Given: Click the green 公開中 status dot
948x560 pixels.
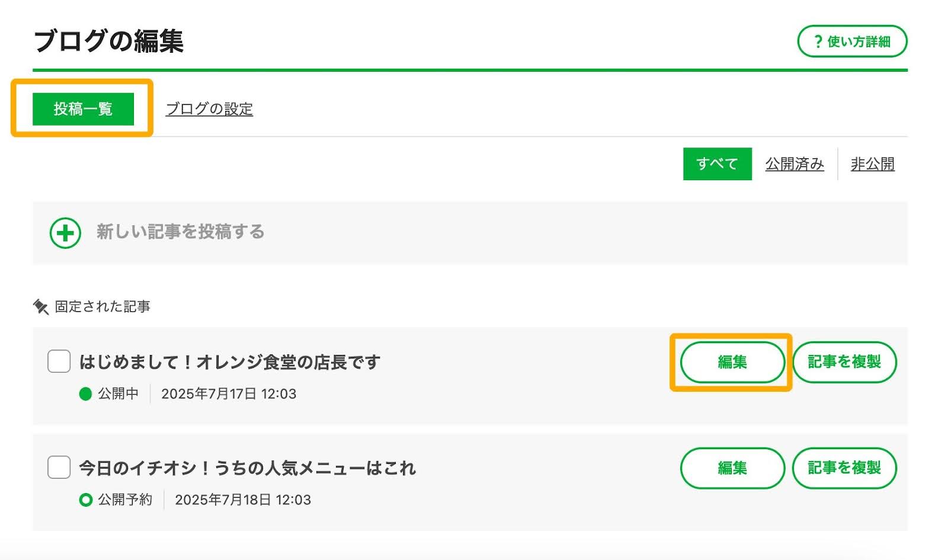Looking at the screenshot, I should (85, 394).
